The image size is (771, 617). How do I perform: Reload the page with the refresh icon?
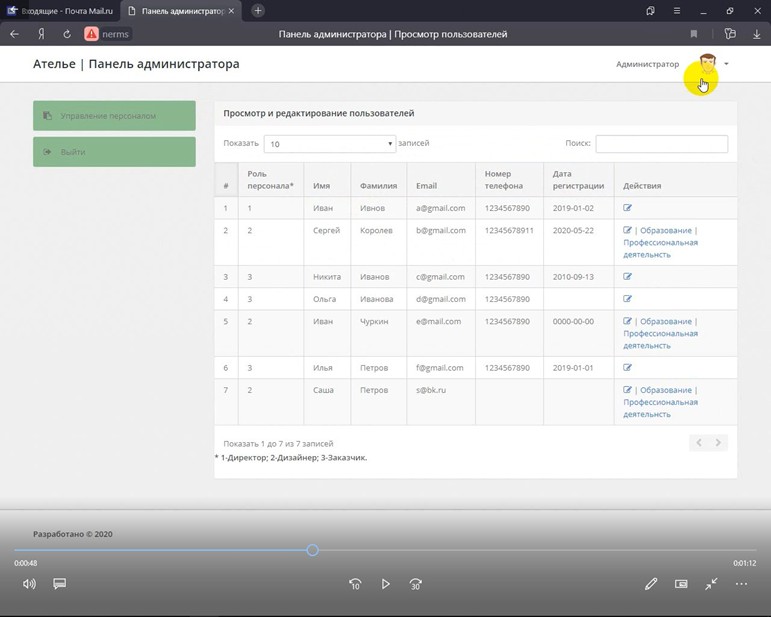[67, 34]
